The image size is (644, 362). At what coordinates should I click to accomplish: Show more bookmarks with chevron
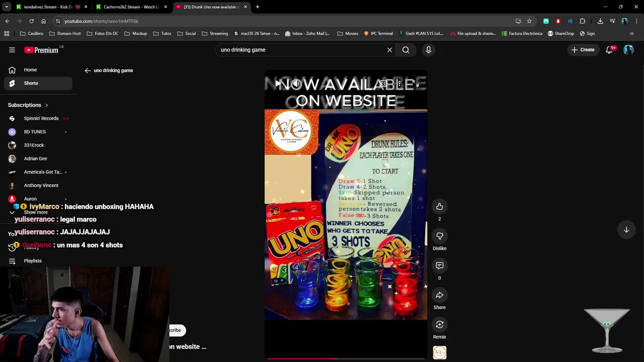point(632,34)
